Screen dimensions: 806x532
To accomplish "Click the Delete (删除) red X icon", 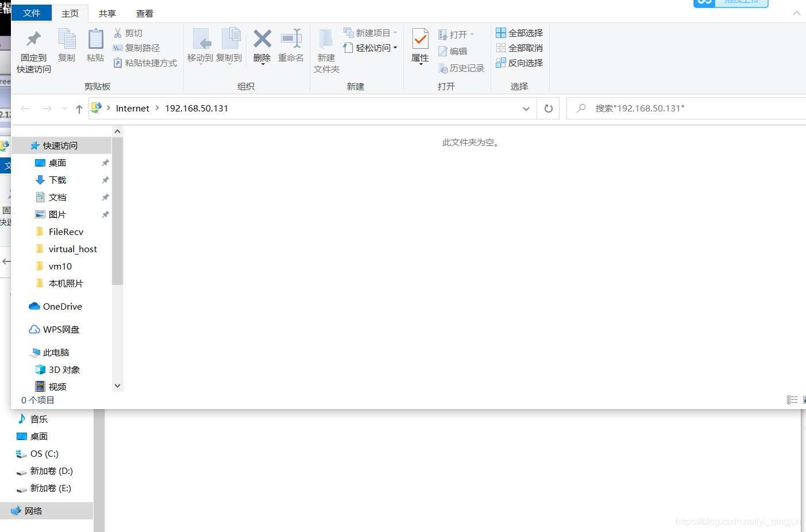I will pyautogui.click(x=262, y=38).
